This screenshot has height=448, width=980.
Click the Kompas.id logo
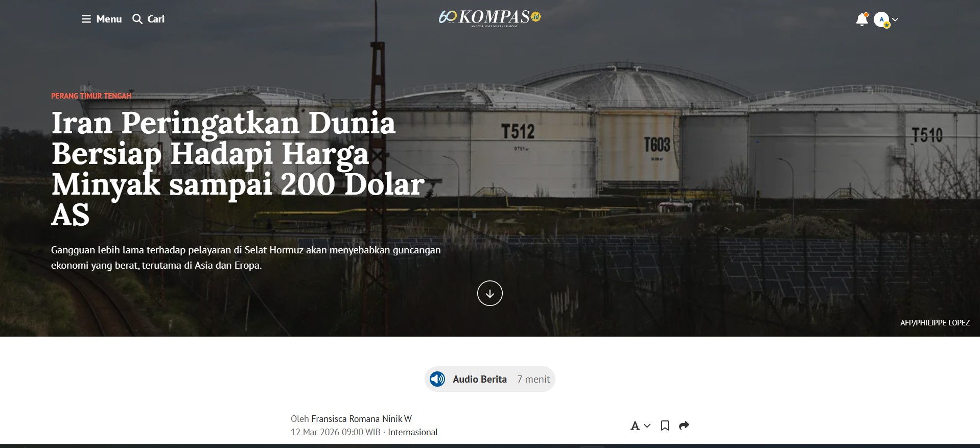(489, 18)
